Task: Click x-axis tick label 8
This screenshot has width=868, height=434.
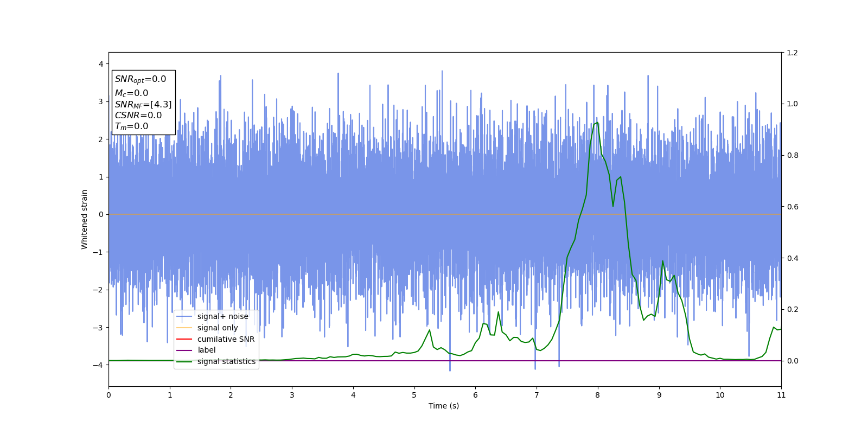Action: click(598, 395)
